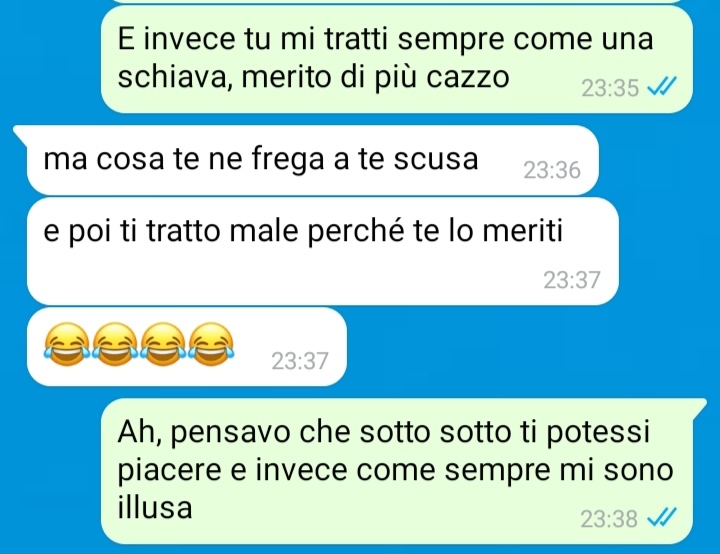Tap the second laughing-crying emoji
The height and width of the screenshot is (554, 720).
tap(115, 345)
